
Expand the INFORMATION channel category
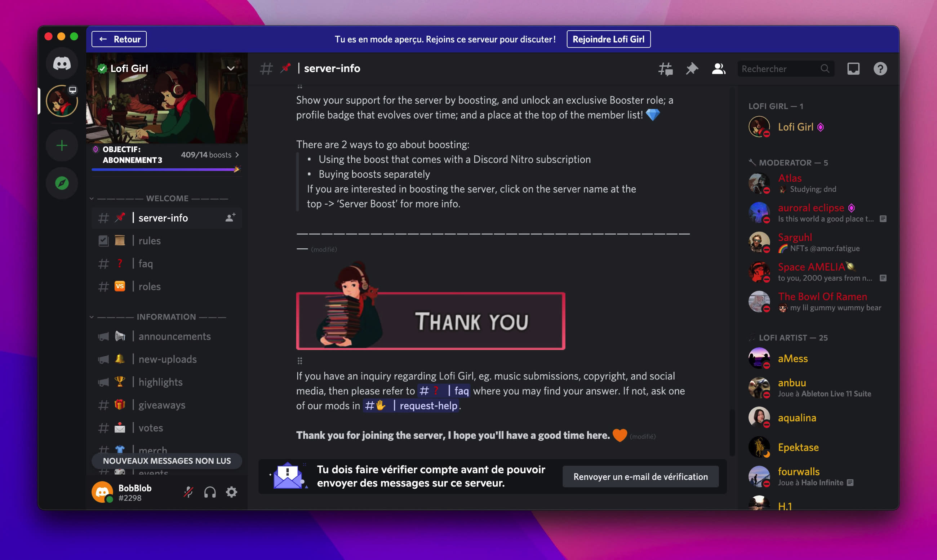coord(166,316)
